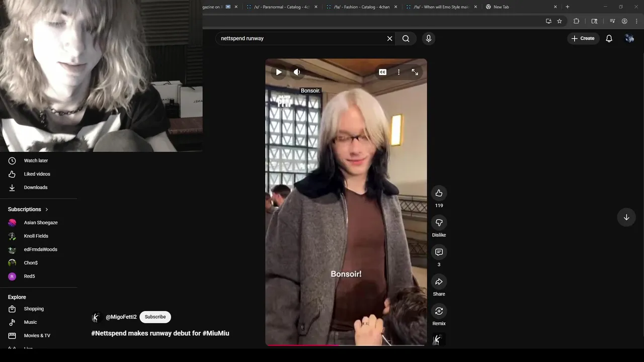This screenshot has width=644, height=362.
Task: Switch to the /x/ Paranormal Catalog tab
Action: coord(282,7)
